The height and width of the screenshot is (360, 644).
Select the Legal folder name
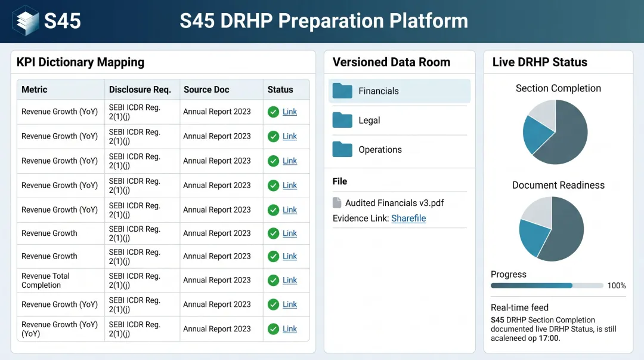point(369,120)
